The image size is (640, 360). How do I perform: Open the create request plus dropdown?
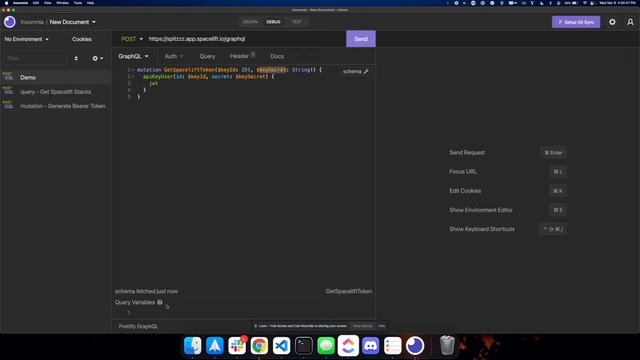point(98,58)
